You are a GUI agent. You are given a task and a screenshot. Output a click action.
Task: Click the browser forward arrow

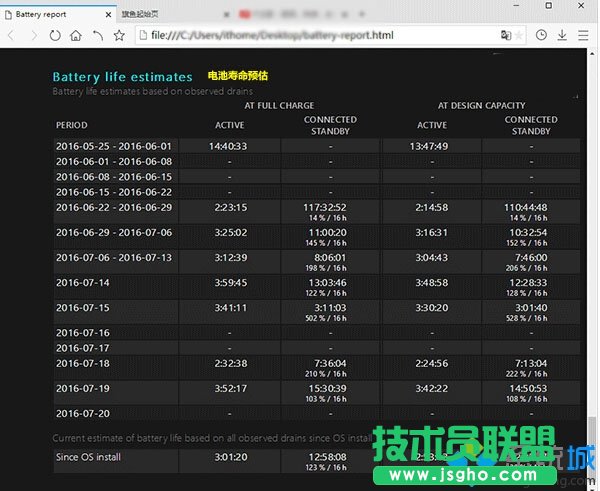(x=34, y=36)
